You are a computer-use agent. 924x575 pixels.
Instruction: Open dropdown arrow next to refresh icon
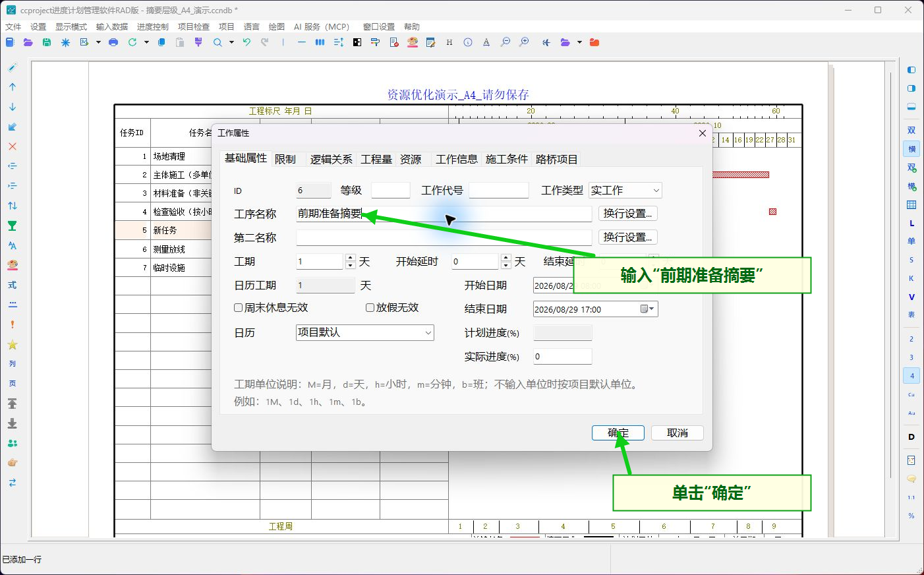point(146,42)
